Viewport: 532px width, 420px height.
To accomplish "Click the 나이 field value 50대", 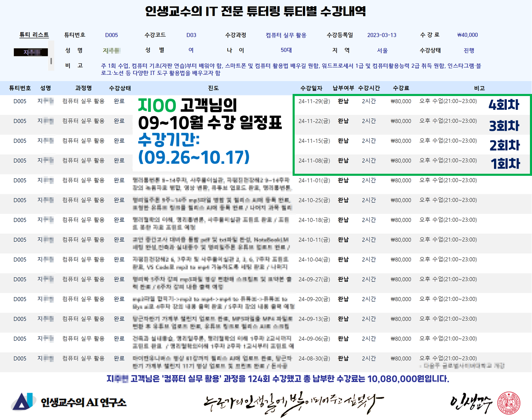I will click(x=286, y=50).
